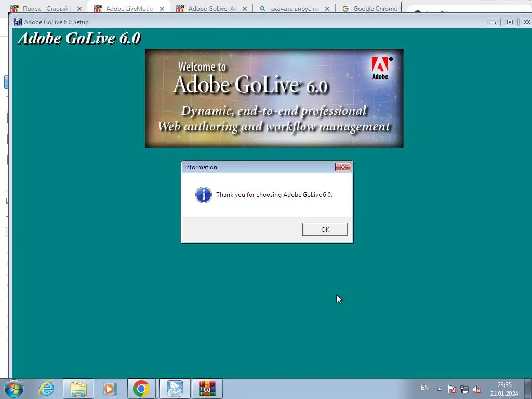The width and height of the screenshot is (532, 399).
Task: Open Action Center flag tray icon
Action: [x=451, y=389]
